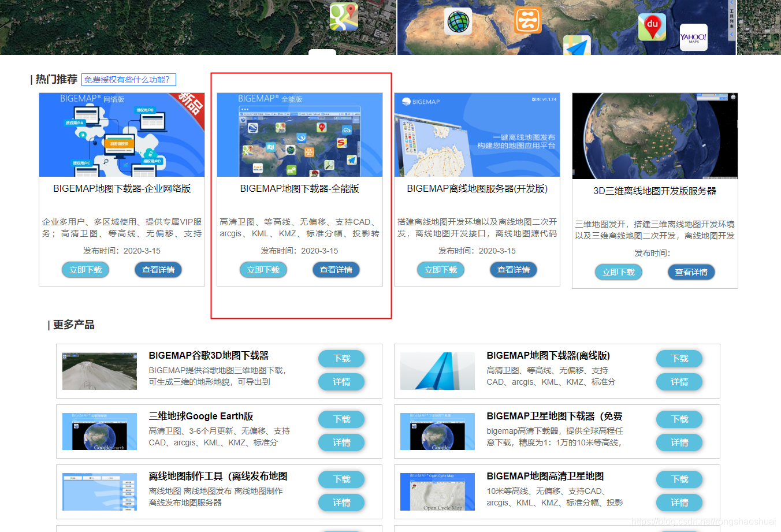Click 详情 for 三维地球Google Earth版
781x532 pixels.
pos(341,442)
